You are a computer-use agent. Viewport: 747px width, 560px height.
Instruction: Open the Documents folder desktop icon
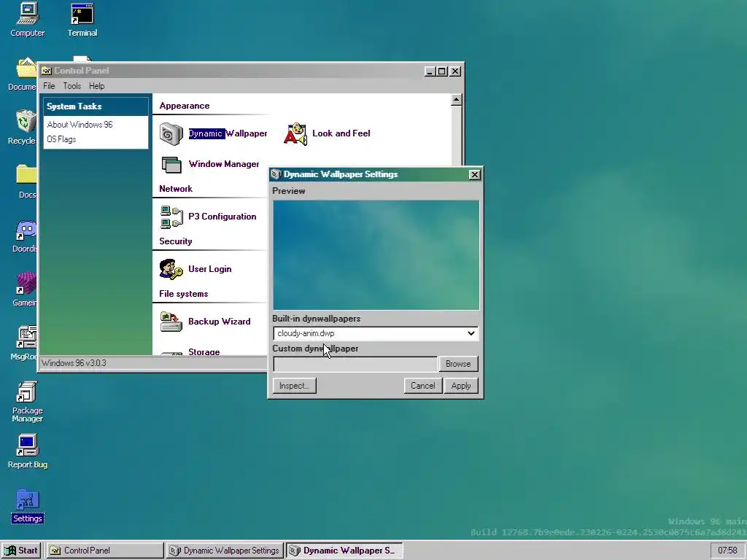point(23,74)
